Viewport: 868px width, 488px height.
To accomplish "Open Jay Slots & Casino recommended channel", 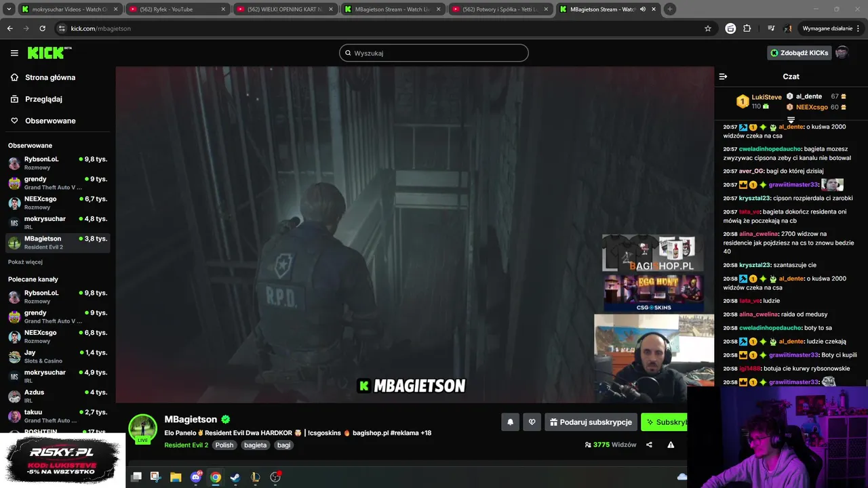I will tap(58, 357).
